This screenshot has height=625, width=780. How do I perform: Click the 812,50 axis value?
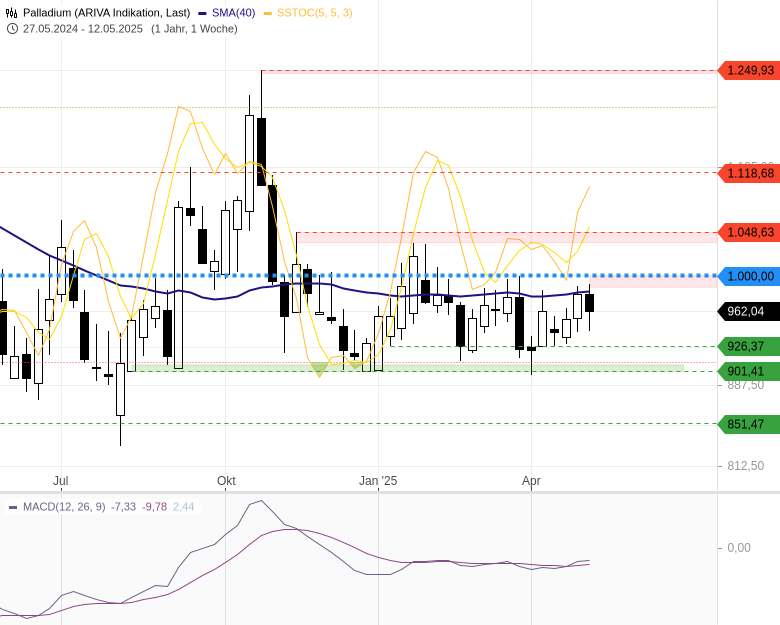[x=746, y=466]
